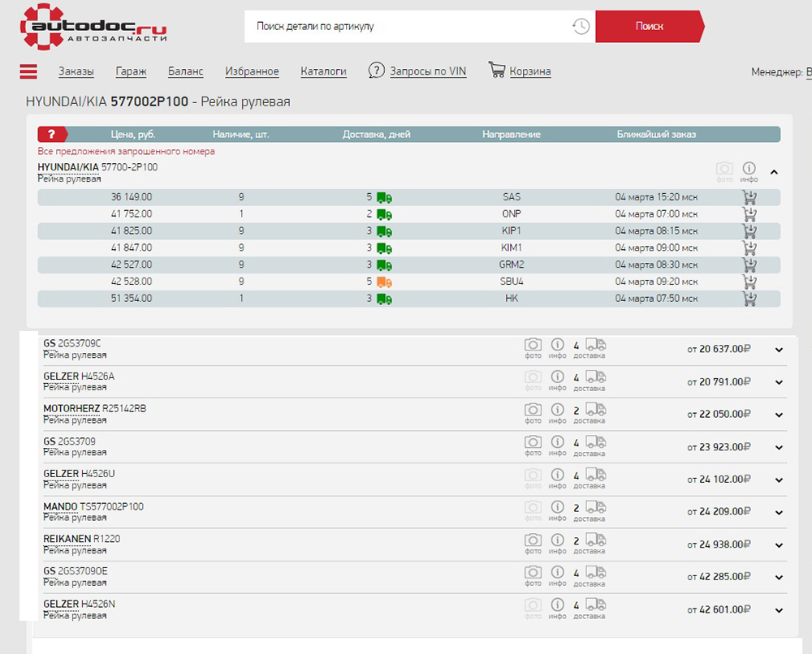This screenshot has height=654, width=812.
Task: Open the Корзина cart link
Action: click(529, 71)
